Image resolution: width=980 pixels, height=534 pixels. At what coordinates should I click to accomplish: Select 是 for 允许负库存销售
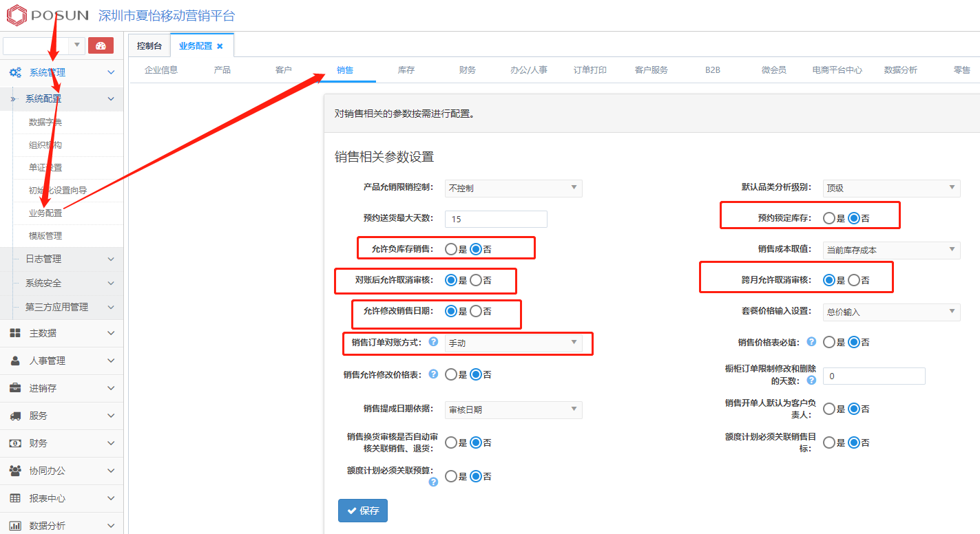click(451, 249)
